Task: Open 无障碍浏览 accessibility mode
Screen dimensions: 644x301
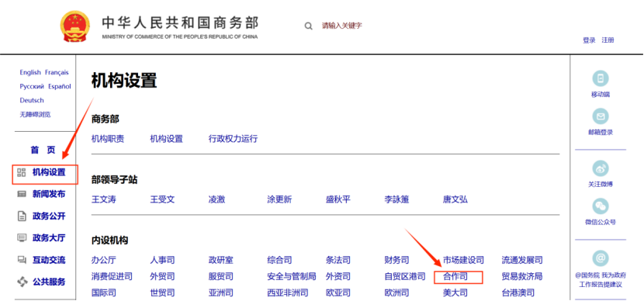Action: click(x=35, y=115)
